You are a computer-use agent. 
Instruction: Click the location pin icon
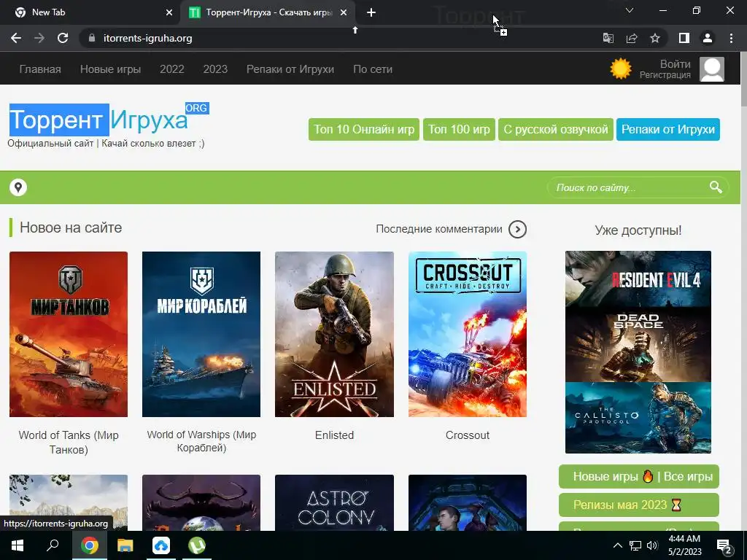(18, 187)
